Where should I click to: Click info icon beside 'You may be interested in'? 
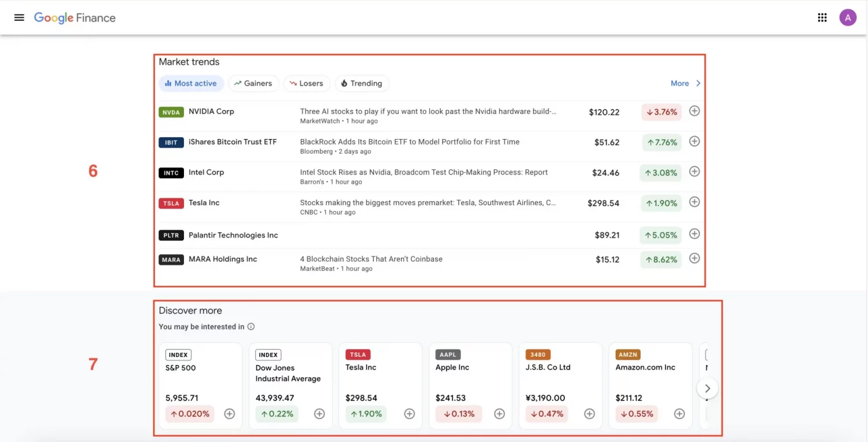pos(251,327)
